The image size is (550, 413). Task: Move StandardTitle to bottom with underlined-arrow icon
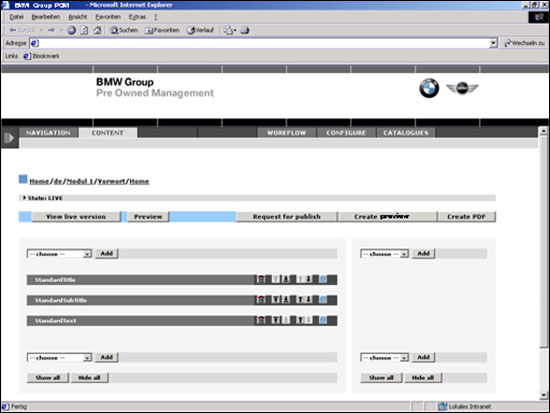click(x=286, y=279)
